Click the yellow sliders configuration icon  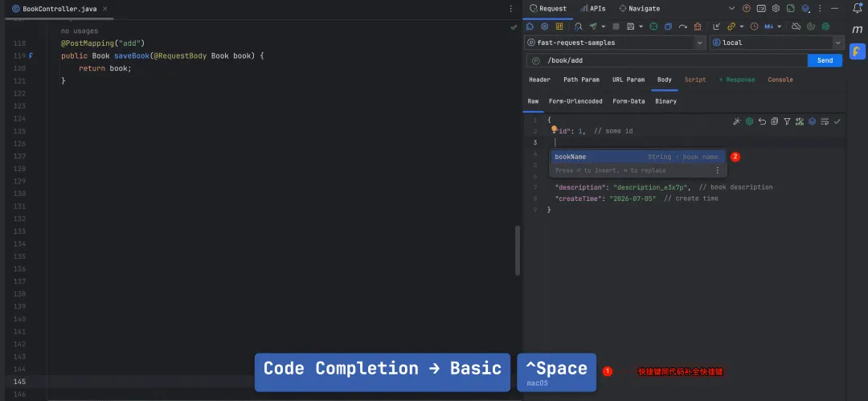(559, 27)
